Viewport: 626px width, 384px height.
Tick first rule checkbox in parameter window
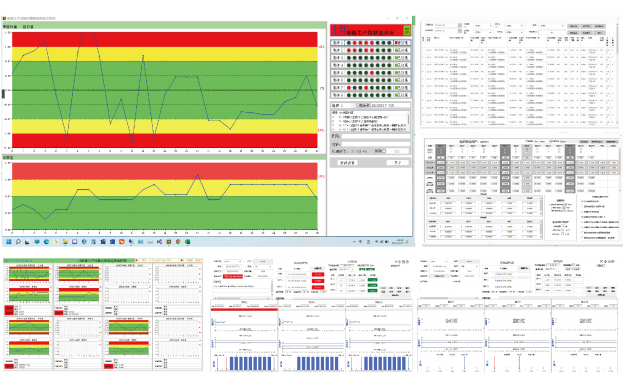pyautogui.click(x=582, y=201)
